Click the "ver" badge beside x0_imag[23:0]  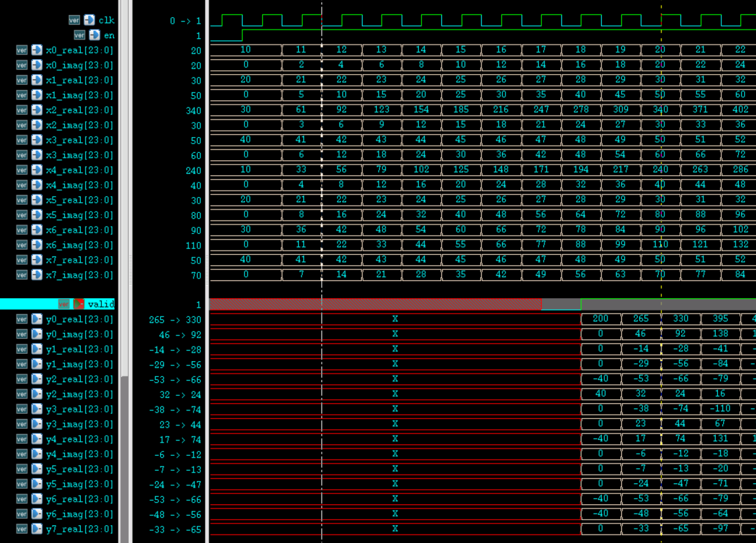pyautogui.click(x=21, y=64)
